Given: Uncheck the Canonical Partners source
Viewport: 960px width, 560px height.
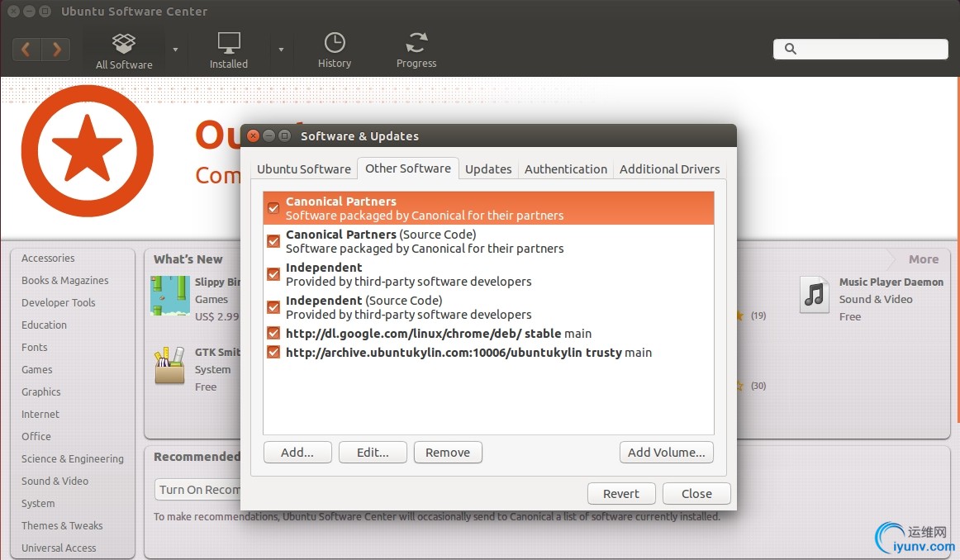Looking at the screenshot, I should [273, 208].
